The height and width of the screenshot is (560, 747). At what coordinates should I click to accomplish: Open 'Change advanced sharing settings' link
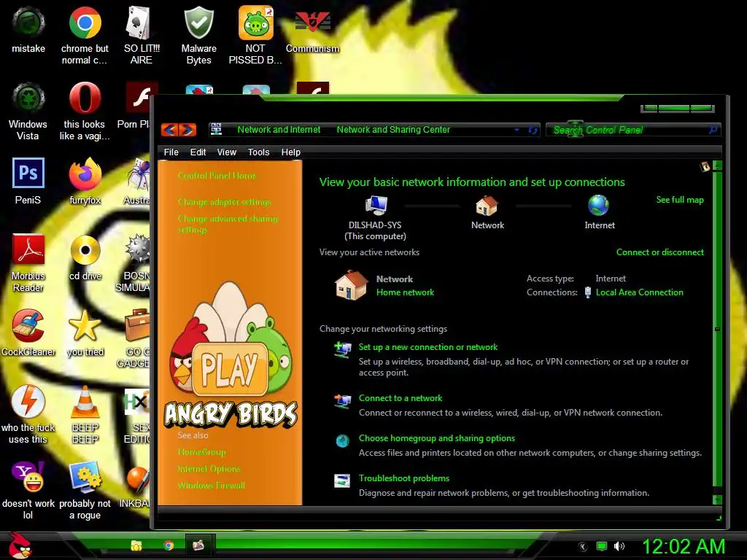228,224
